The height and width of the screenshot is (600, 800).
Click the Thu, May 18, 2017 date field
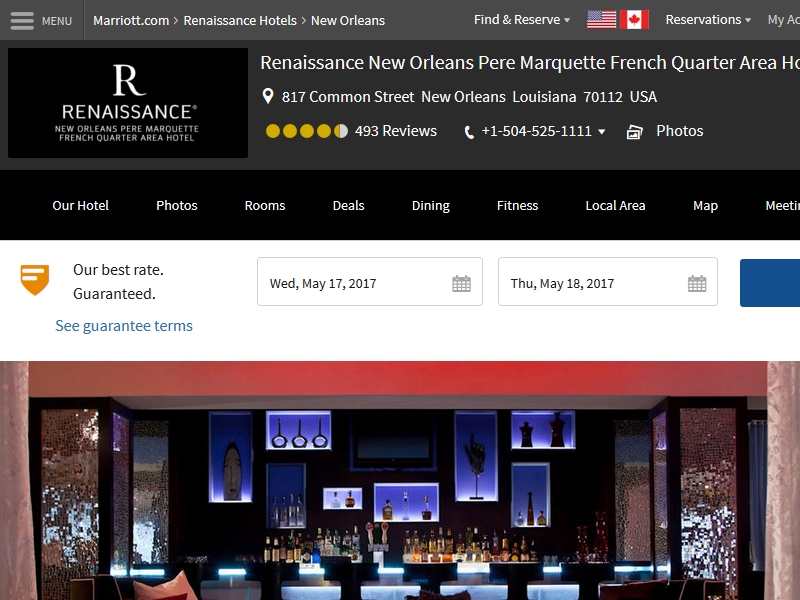(608, 282)
